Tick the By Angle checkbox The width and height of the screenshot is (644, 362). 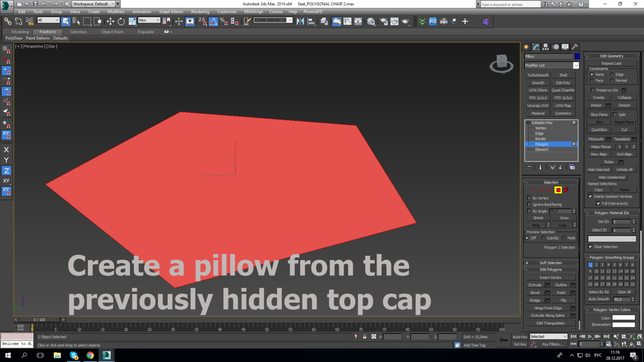point(529,211)
